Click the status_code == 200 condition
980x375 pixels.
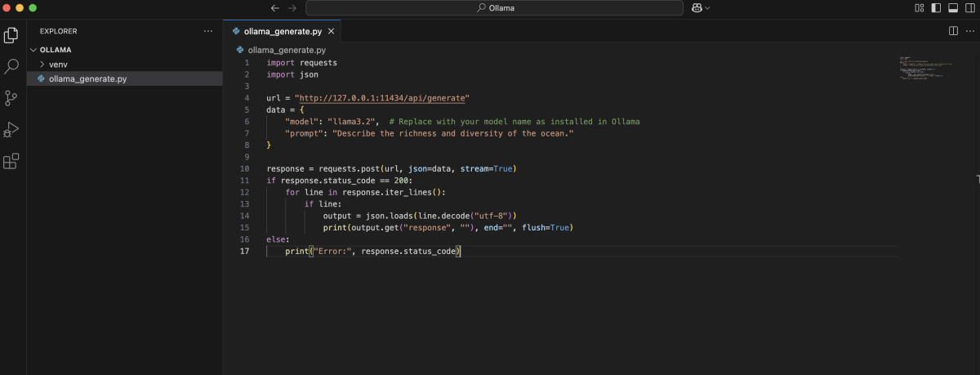(346, 181)
